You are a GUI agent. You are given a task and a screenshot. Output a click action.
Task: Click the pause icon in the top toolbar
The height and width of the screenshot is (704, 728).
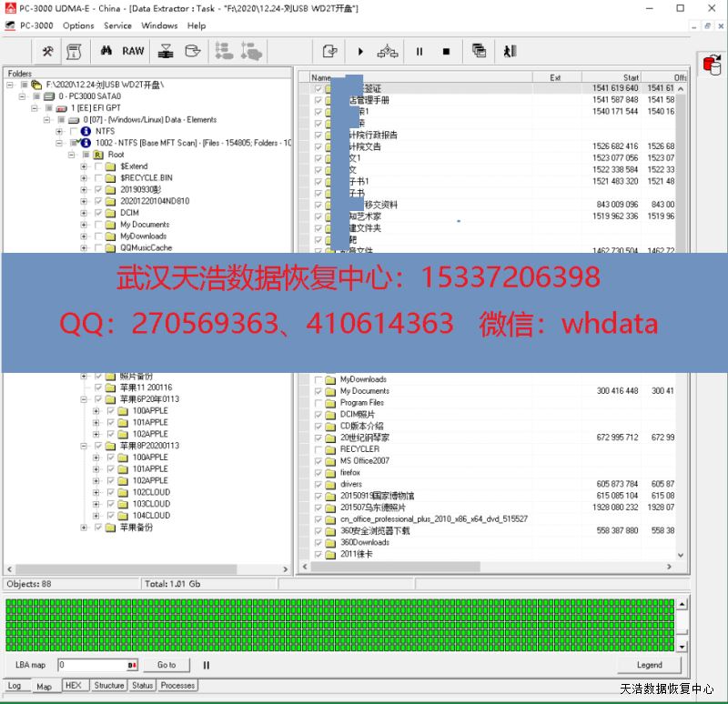(x=420, y=52)
